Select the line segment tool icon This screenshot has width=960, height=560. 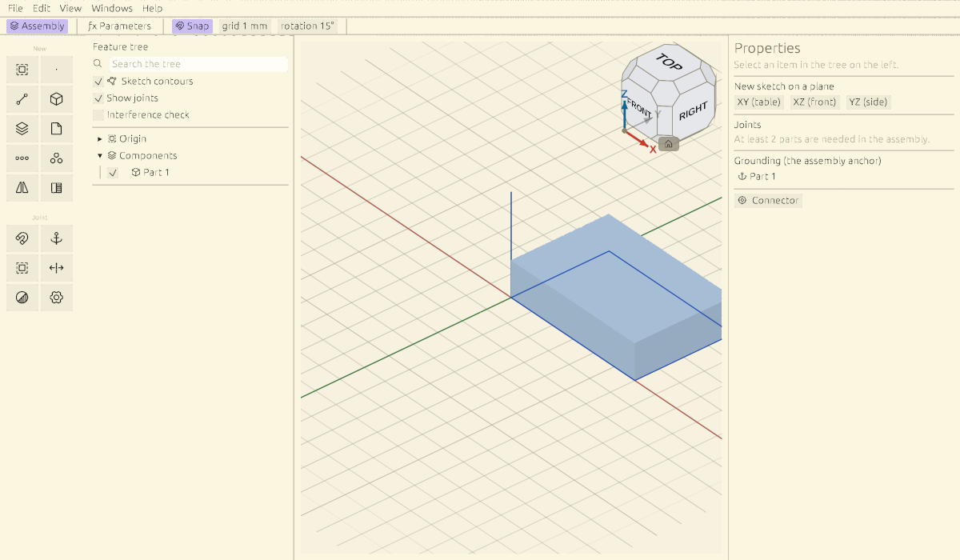(x=22, y=99)
